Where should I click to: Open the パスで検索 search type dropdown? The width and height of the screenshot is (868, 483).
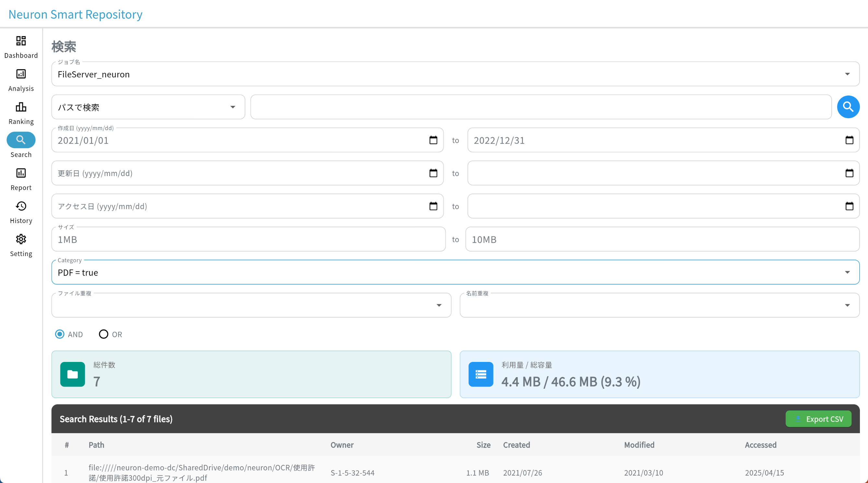148,107
